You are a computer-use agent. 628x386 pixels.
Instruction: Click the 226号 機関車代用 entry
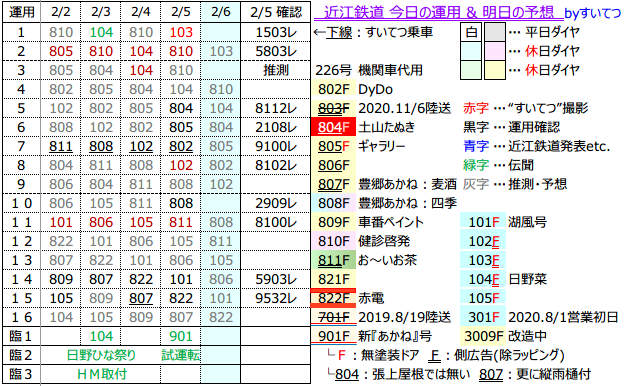369,70
